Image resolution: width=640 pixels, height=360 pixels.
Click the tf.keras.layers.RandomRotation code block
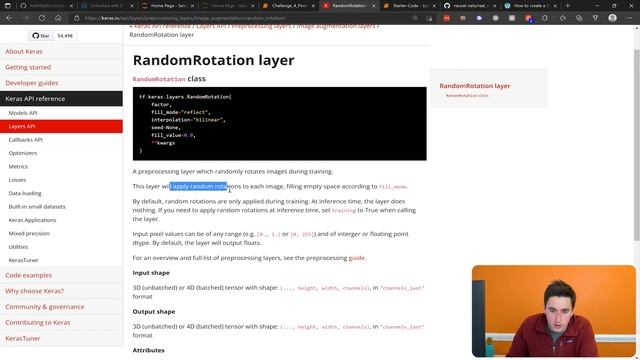point(280,124)
